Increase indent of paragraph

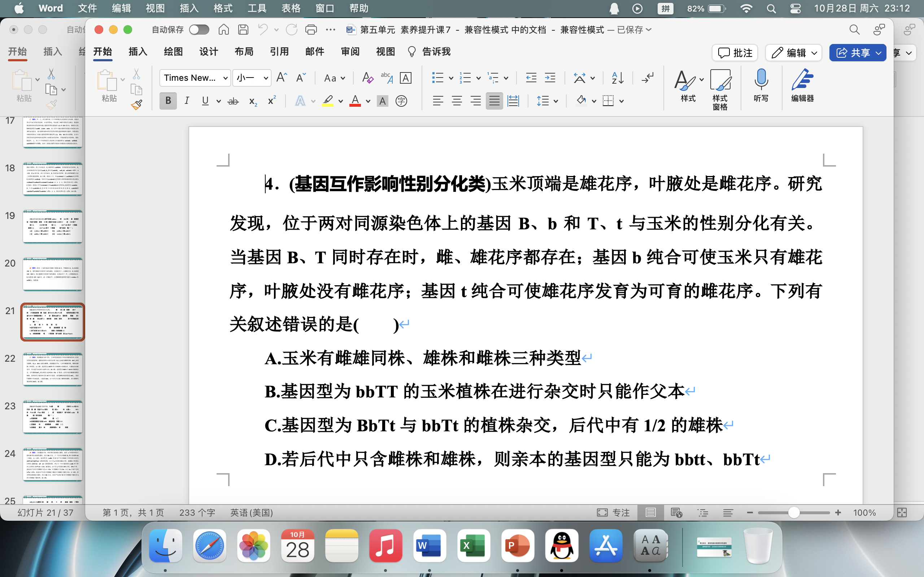click(550, 78)
